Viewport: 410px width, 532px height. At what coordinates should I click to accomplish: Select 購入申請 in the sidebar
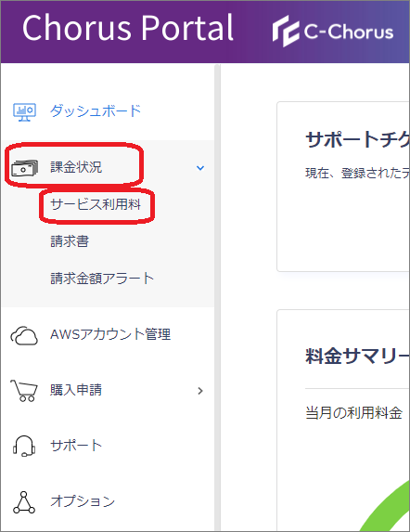(76, 390)
